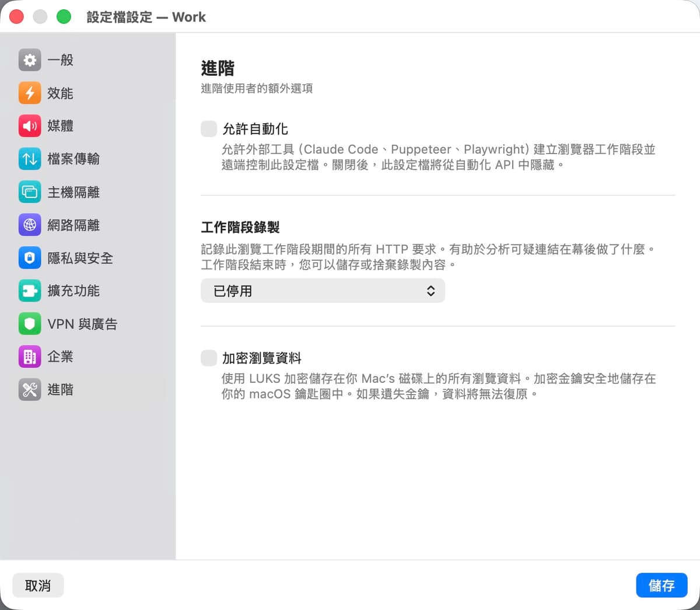Viewport: 700px width, 610px height.
Task: Tick the 加密瀏覽資料 checkbox
Action: 209,358
